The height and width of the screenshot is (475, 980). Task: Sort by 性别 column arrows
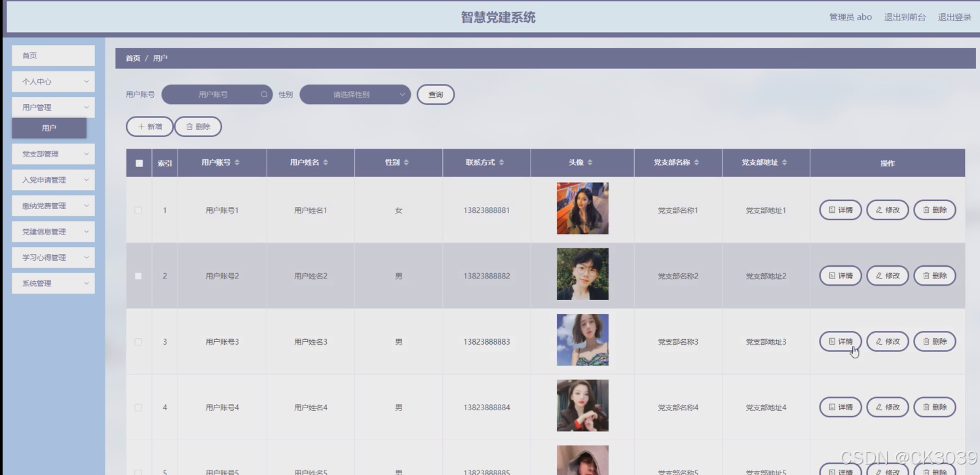click(406, 162)
